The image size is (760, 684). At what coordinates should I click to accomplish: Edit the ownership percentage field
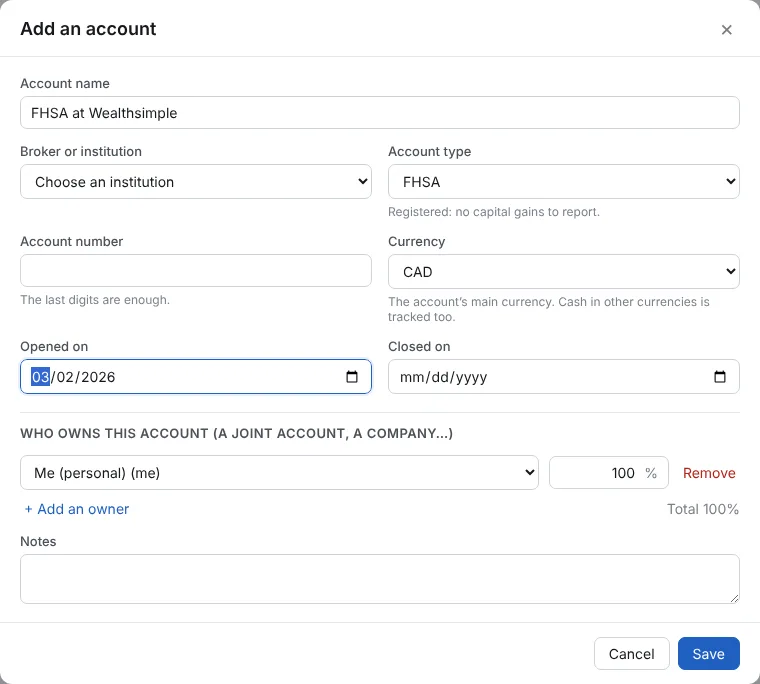(x=608, y=473)
